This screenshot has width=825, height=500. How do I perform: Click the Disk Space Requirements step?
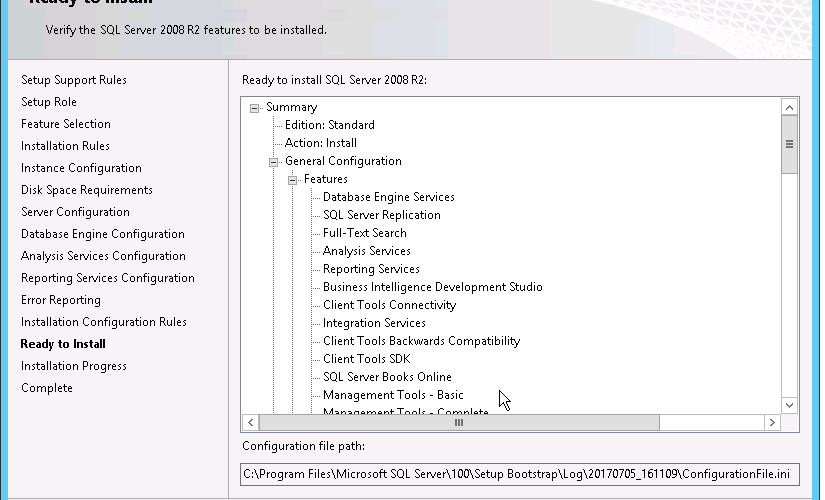(x=87, y=190)
